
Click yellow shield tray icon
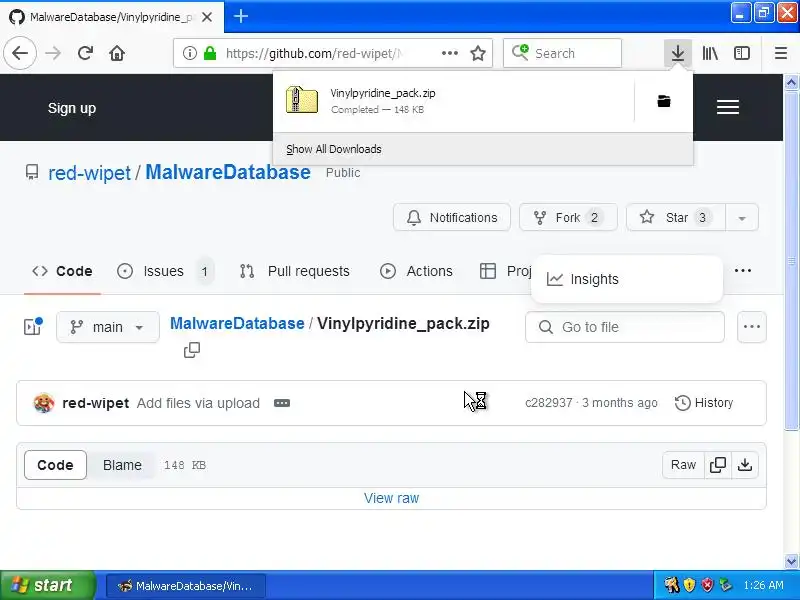[689, 585]
